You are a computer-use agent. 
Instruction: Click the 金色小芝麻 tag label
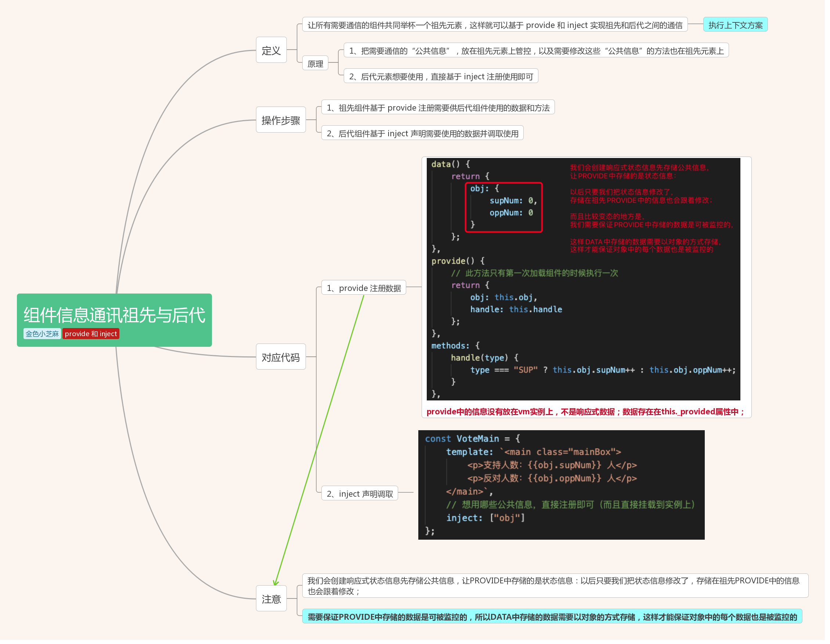coord(42,334)
